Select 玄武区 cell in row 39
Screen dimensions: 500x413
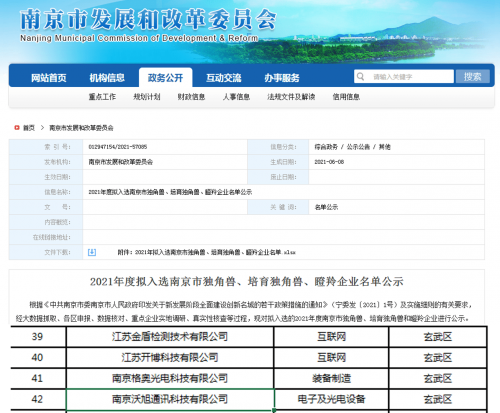438,337
